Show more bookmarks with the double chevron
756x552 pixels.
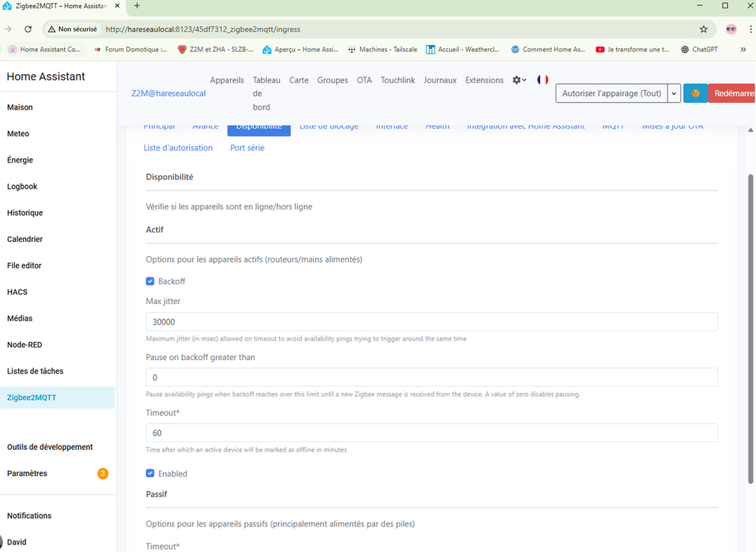point(743,49)
